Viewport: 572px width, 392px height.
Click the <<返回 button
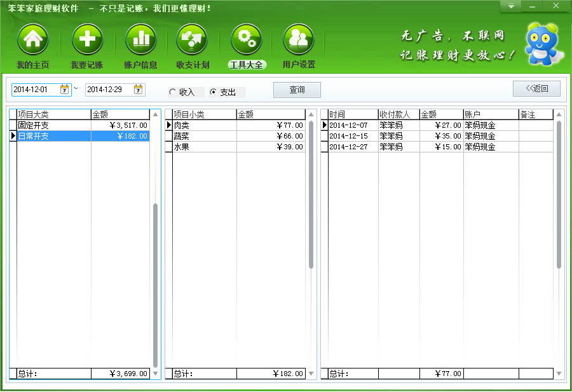point(536,88)
